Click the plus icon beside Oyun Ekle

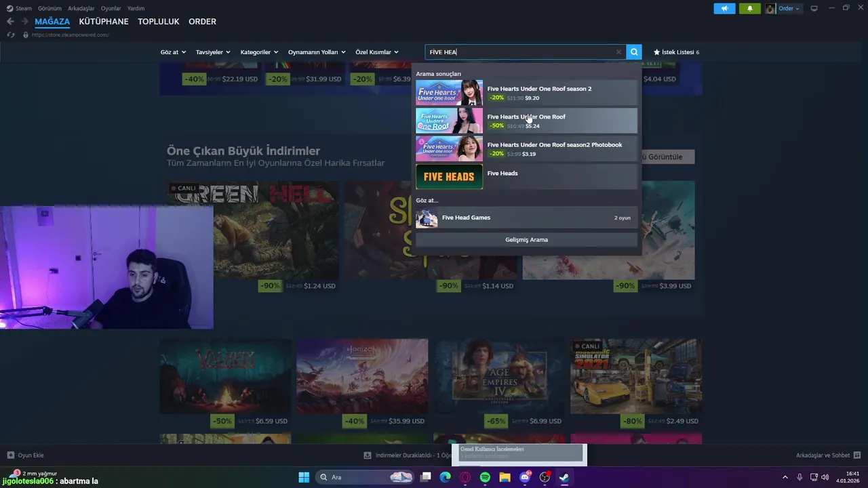click(10, 455)
